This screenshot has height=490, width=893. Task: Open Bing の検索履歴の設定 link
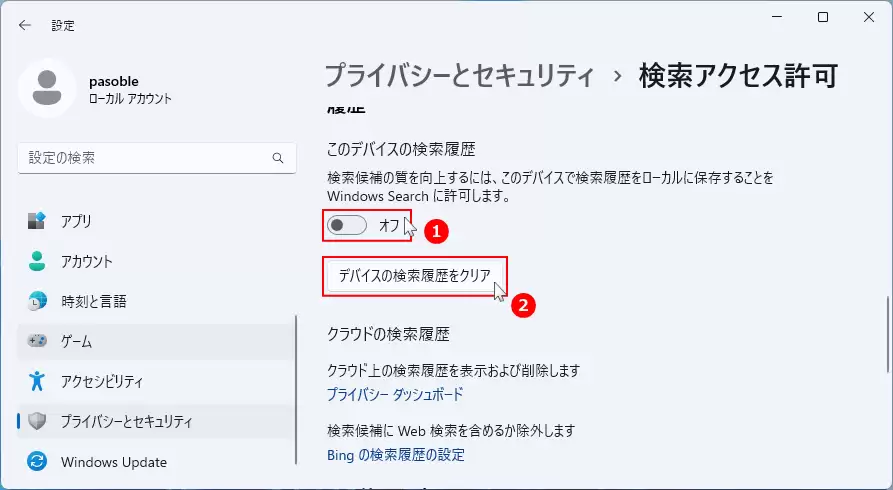(x=396, y=455)
